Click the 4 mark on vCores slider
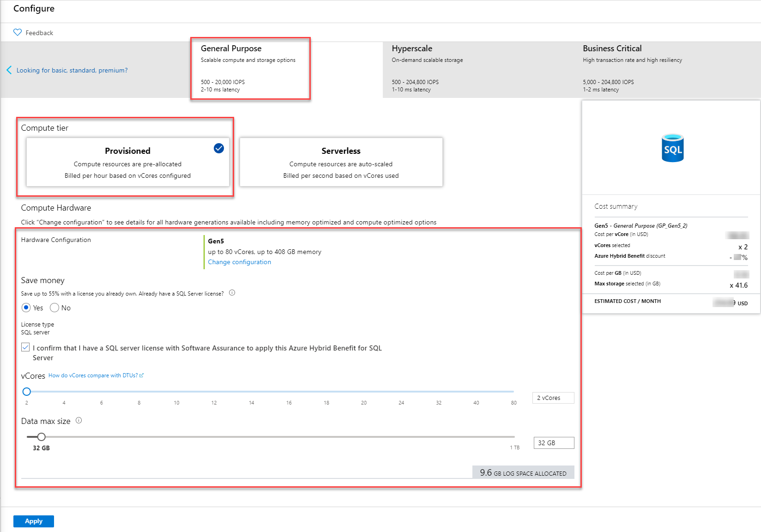 tap(64, 403)
